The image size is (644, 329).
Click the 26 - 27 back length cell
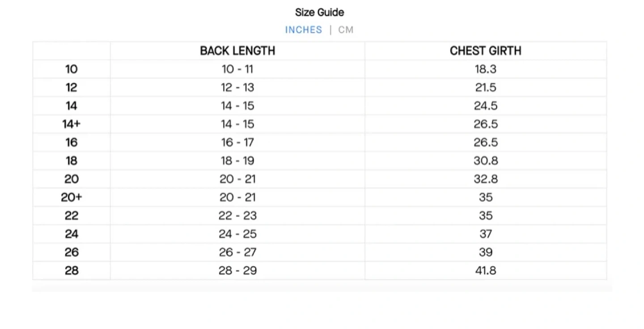(x=237, y=252)
